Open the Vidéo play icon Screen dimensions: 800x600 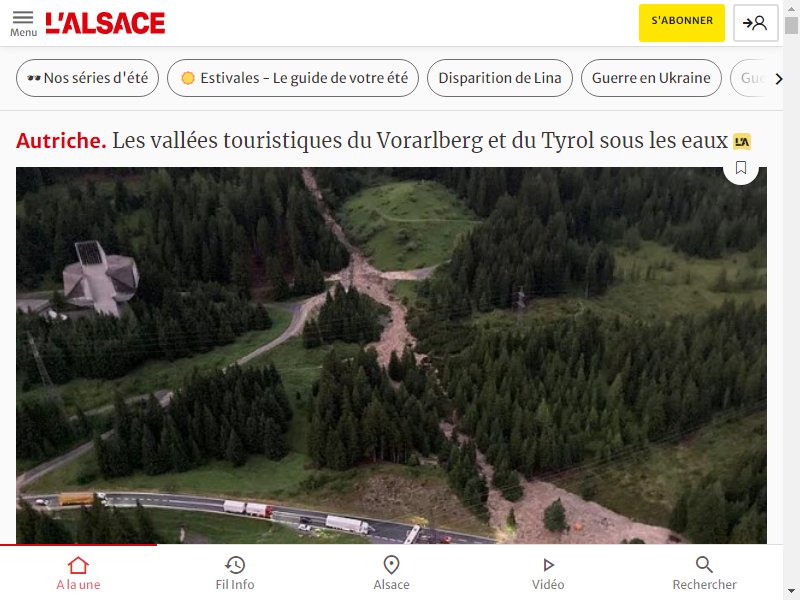(548, 565)
